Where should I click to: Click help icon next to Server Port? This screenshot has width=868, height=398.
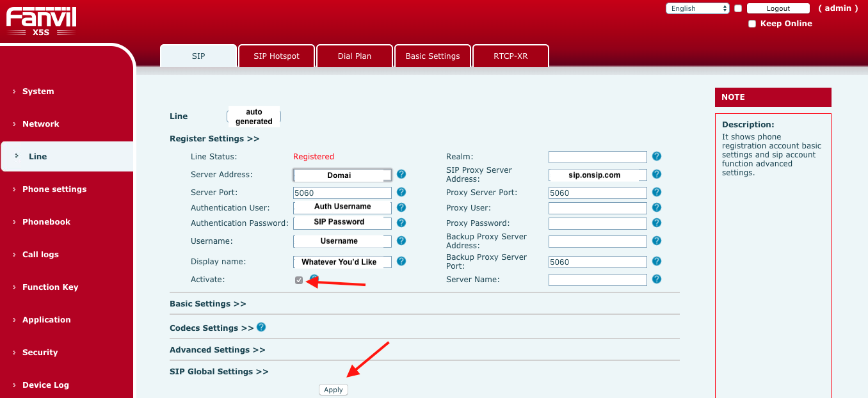(401, 192)
